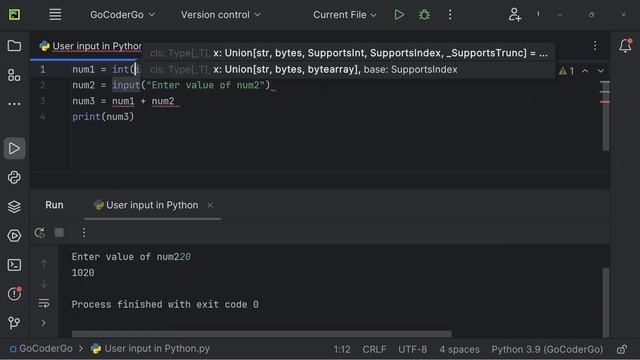Open more actions menu in top toolbar
This screenshot has height=360, width=640.
450,15
